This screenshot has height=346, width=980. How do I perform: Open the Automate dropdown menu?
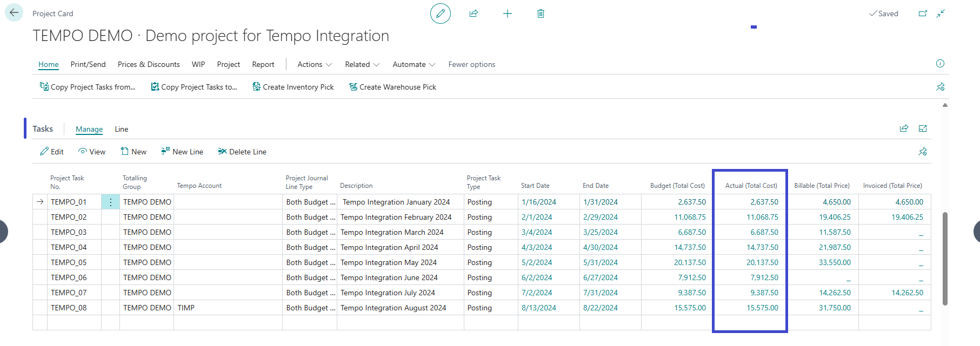pyautogui.click(x=414, y=64)
